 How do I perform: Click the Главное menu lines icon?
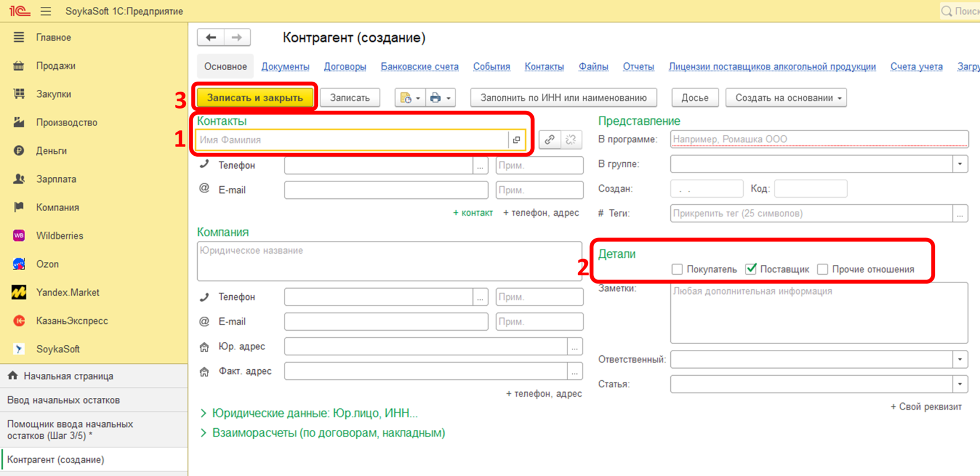click(x=19, y=37)
